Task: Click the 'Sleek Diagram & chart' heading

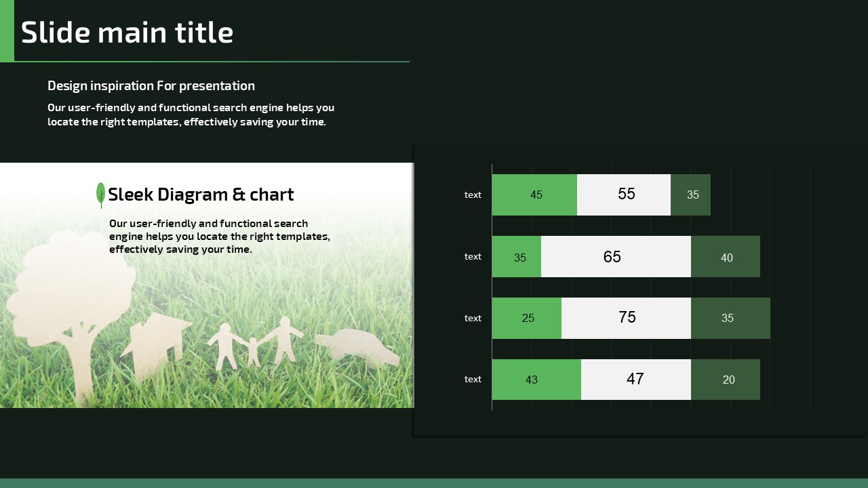Action: coord(201,195)
